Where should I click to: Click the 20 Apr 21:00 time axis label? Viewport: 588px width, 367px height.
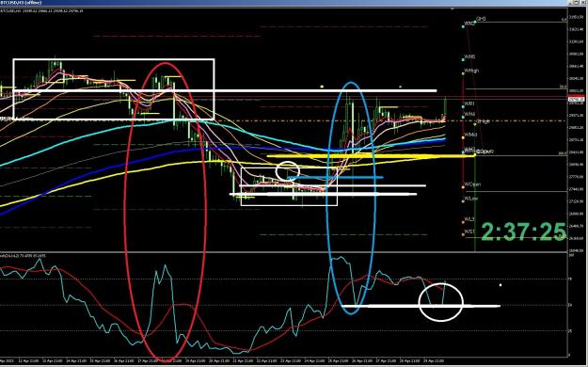pyautogui.click(x=220, y=361)
